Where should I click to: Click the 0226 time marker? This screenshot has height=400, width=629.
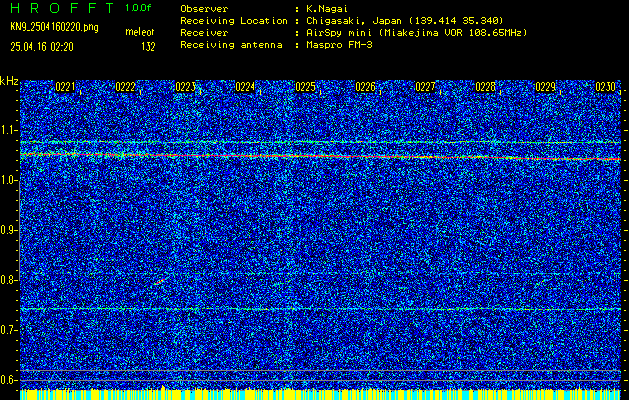pos(365,87)
